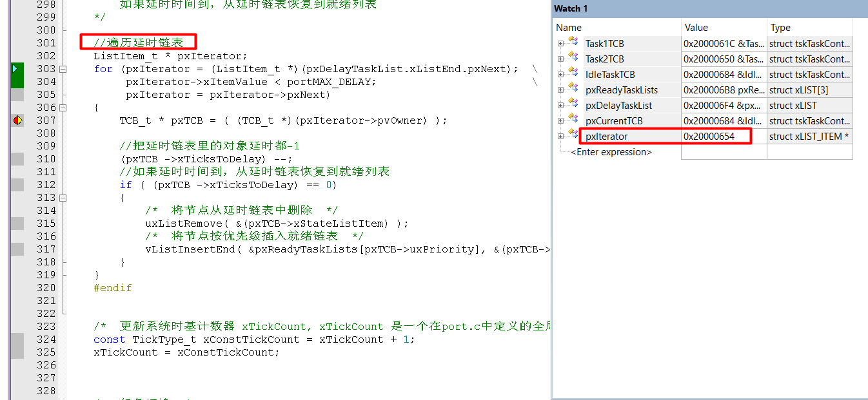Image resolution: width=868 pixels, height=400 pixels.
Task: Click the Task2TCB value 0x20000650
Action: (724, 59)
